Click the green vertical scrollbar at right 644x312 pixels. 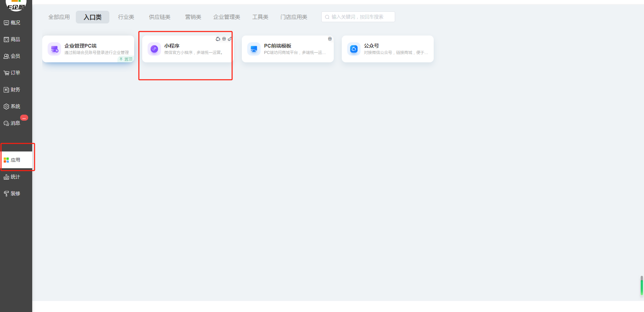pos(641,287)
